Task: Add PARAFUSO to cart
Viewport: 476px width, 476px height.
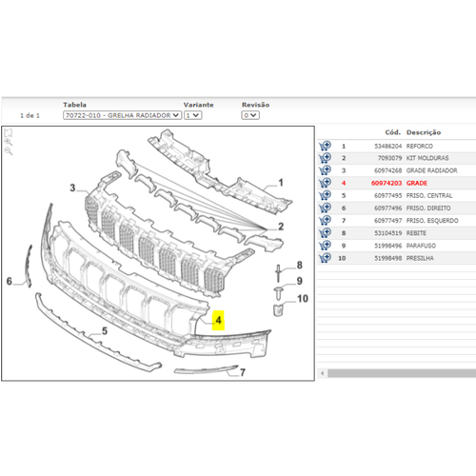Action: (x=325, y=246)
